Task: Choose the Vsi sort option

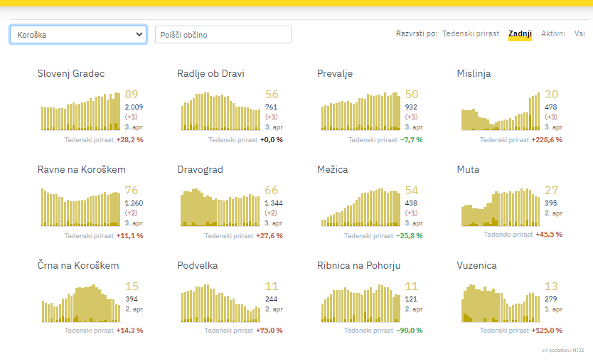Action: pos(579,33)
